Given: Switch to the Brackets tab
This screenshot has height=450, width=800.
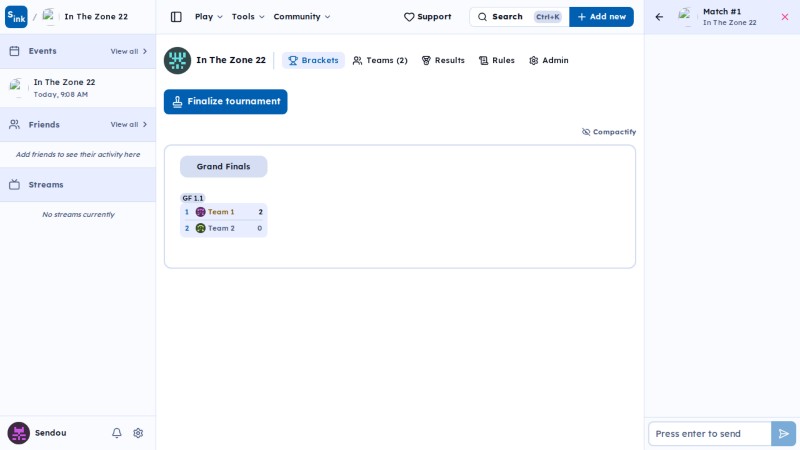Looking at the screenshot, I should 313,60.
